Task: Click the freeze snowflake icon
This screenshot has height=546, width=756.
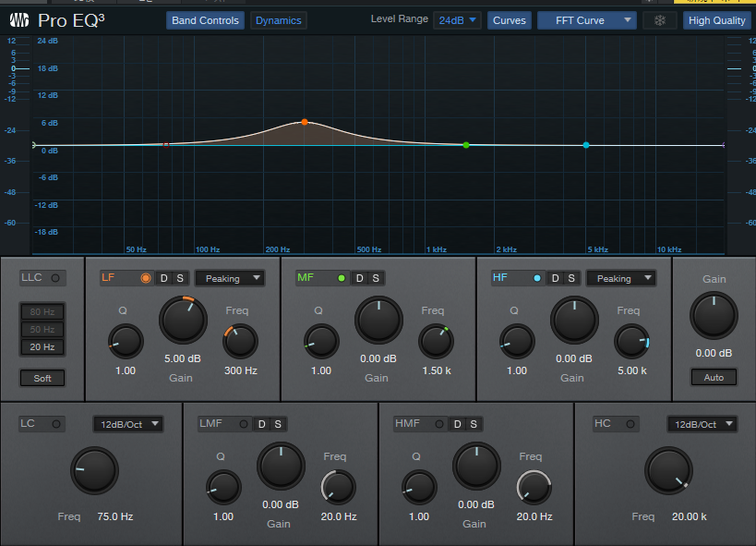Action: [x=660, y=20]
